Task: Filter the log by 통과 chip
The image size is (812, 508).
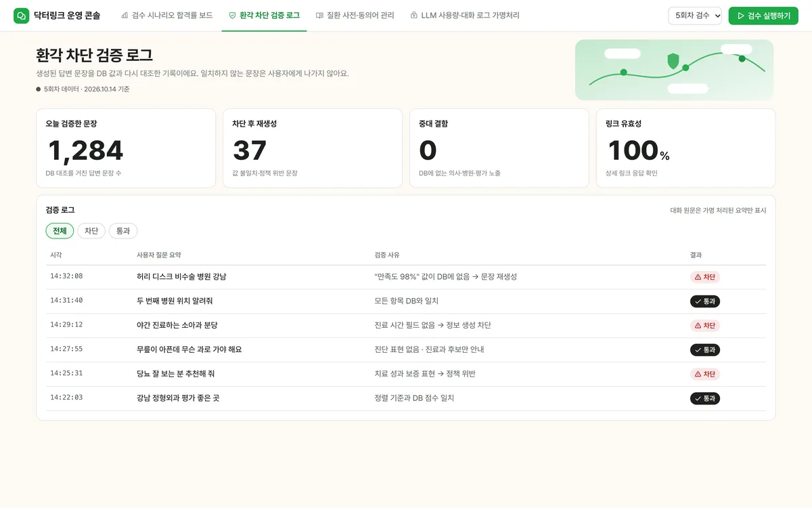Action: (x=123, y=231)
